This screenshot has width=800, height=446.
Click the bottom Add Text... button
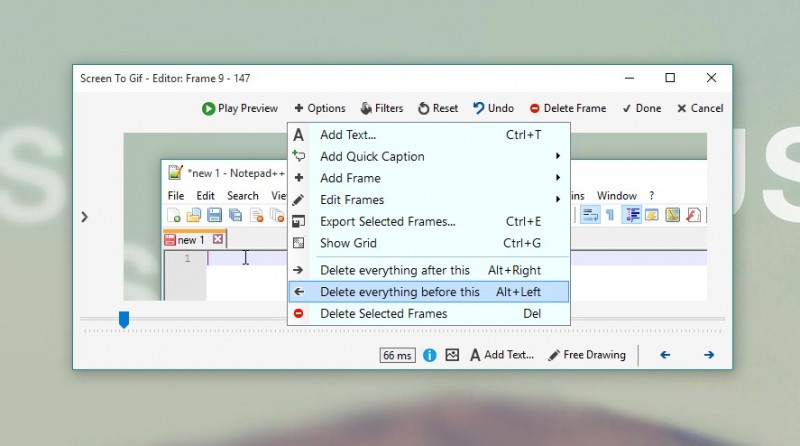502,355
